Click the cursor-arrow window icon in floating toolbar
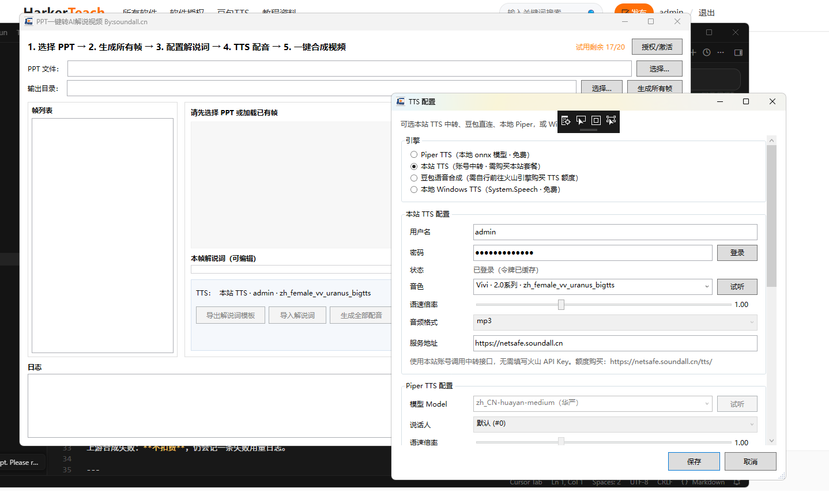Image resolution: width=829 pixels, height=504 pixels. point(581,120)
